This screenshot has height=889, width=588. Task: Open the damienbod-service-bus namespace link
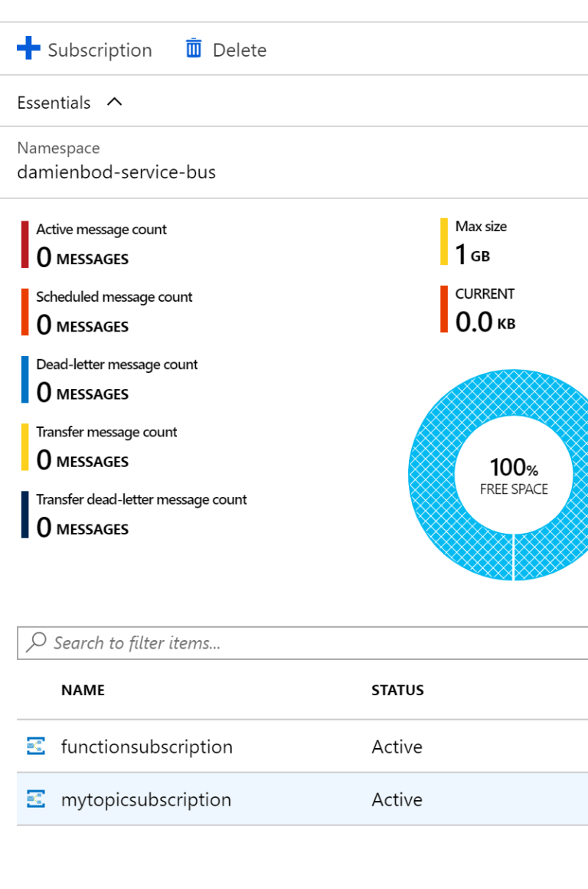116,172
